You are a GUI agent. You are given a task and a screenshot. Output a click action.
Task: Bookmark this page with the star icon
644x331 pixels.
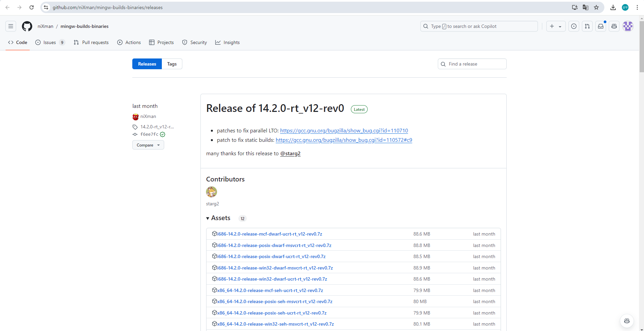coord(596,7)
